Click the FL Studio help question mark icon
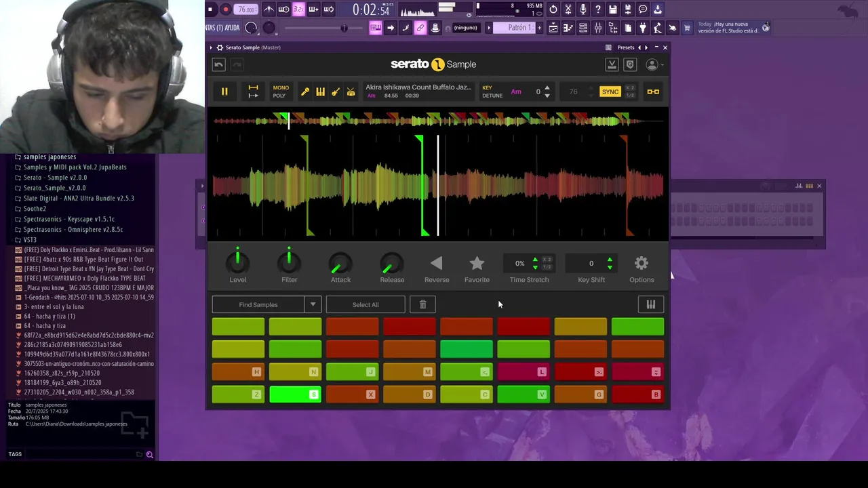Image resolution: width=868 pixels, height=488 pixels. (598, 9)
